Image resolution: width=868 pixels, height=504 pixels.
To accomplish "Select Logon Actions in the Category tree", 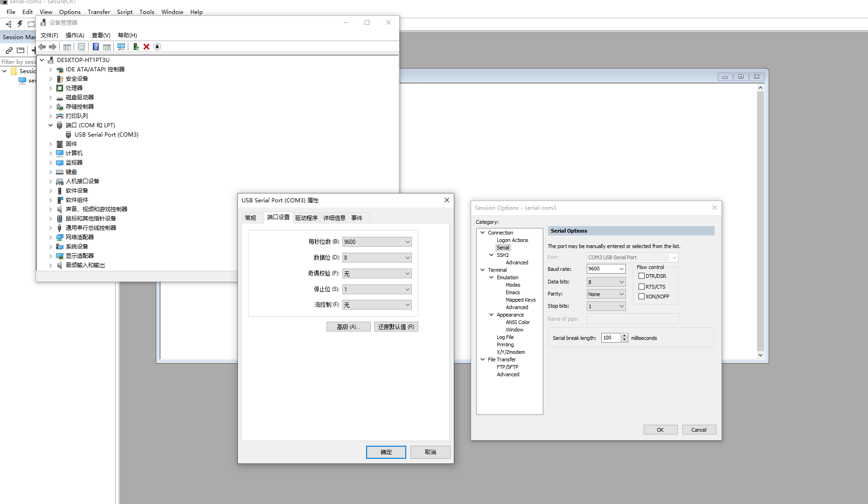I will coord(513,241).
